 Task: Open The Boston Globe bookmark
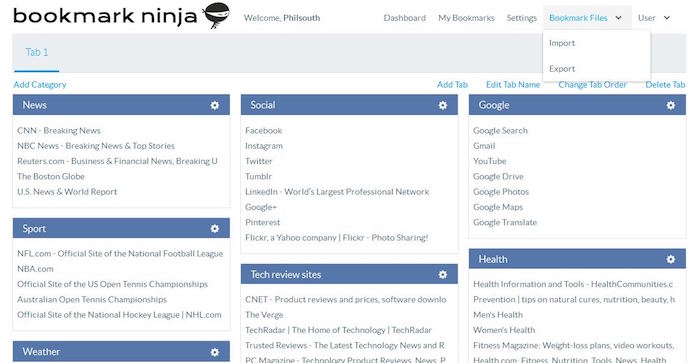point(51,176)
